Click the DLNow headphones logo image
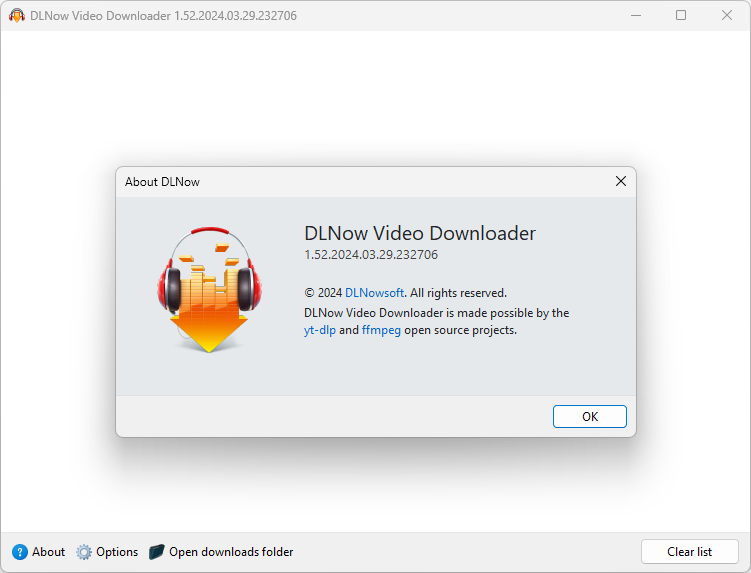 pyautogui.click(x=209, y=290)
